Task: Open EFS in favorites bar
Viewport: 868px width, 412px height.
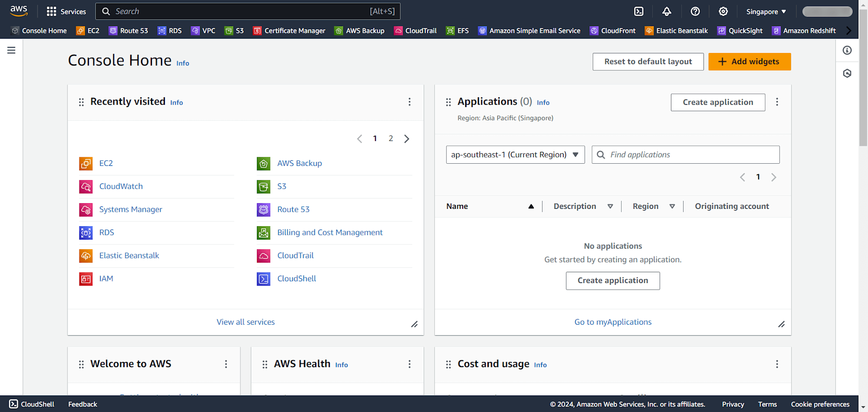Action: [x=457, y=31]
